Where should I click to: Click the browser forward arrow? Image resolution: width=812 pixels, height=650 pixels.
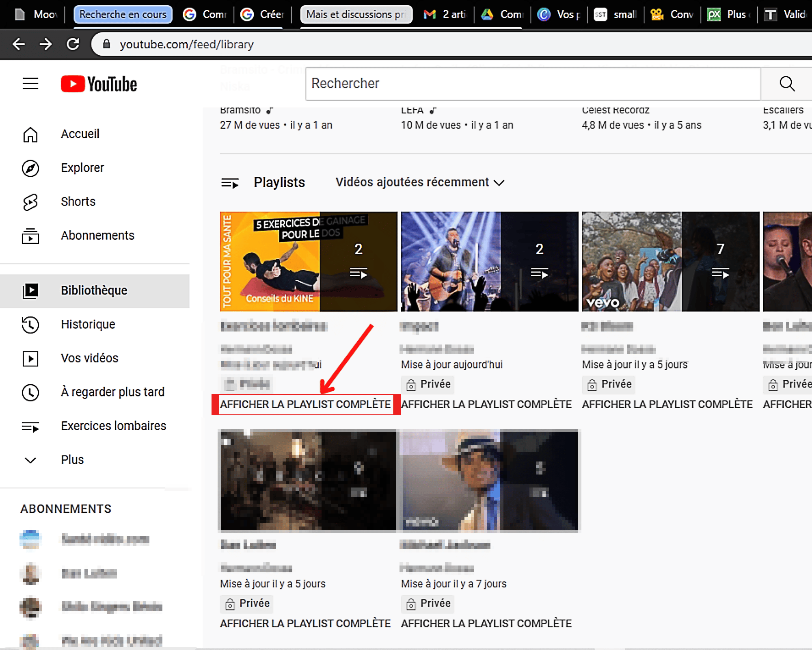[x=45, y=44]
